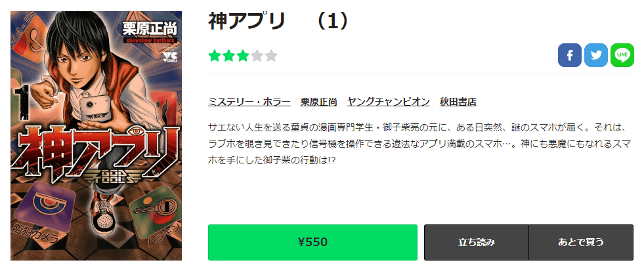Image resolution: width=644 pixels, height=273 pixels.
Task: Open the ヤングチャンピオン magazine link
Action: pos(389,102)
